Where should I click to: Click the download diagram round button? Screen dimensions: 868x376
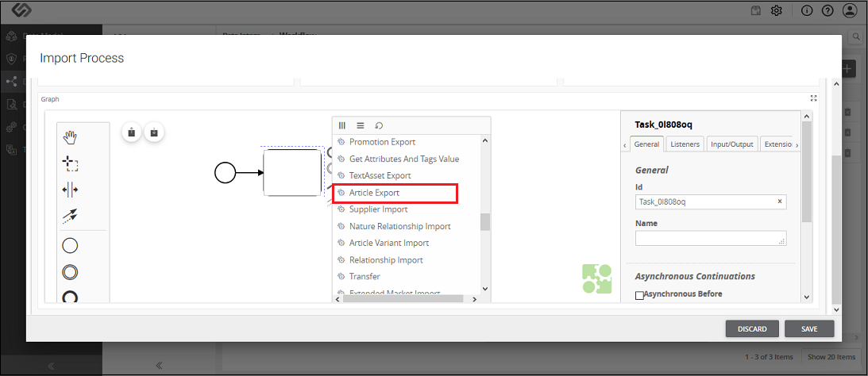click(154, 132)
